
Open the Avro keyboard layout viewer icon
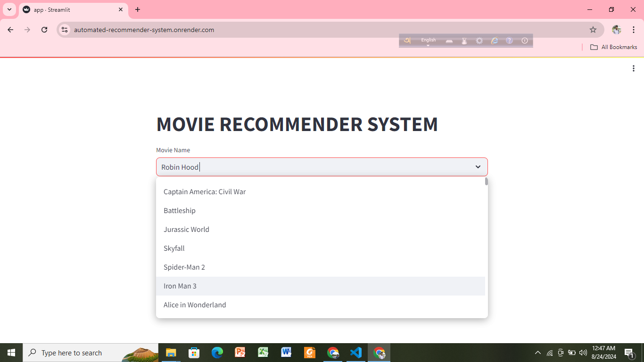449,41
